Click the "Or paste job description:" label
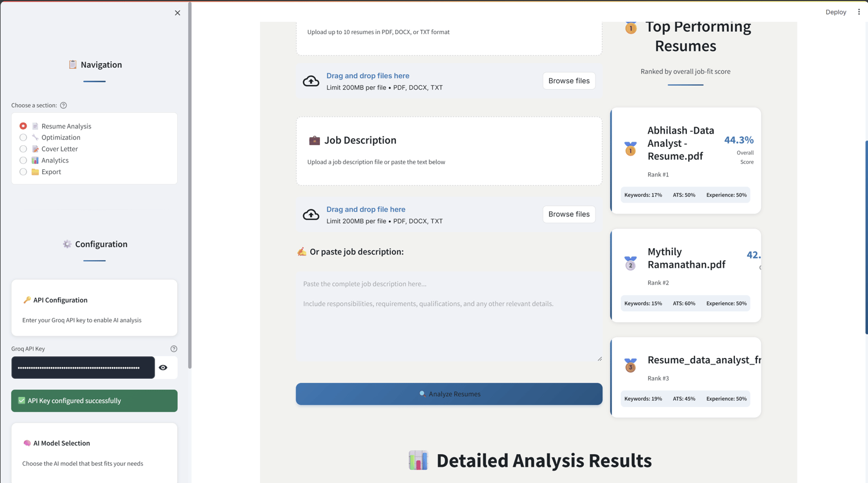This screenshot has height=483, width=868. point(356,252)
